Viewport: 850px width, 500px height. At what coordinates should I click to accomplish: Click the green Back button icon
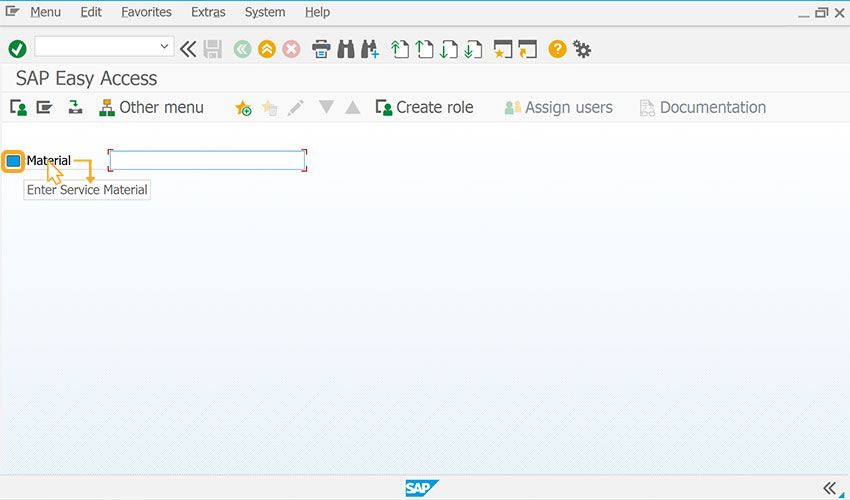point(242,49)
